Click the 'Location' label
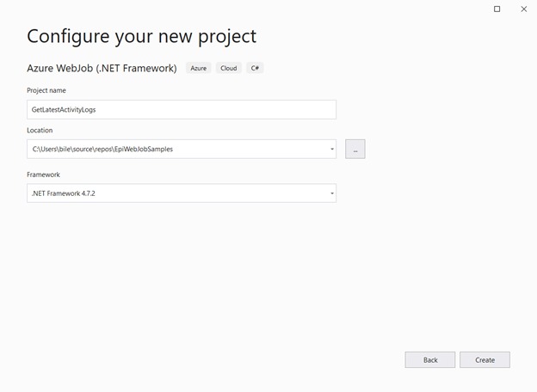The width and height of the screenshot is (537, 392). click(40, 131)
